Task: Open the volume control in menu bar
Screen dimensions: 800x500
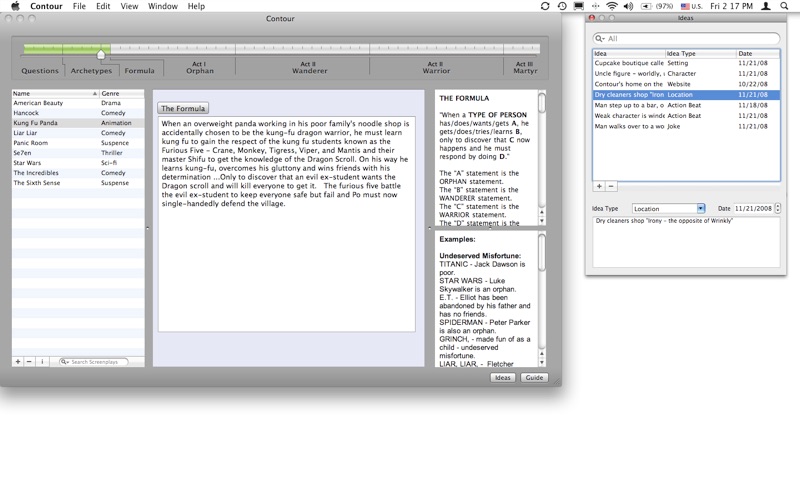Action: [629, 6]
